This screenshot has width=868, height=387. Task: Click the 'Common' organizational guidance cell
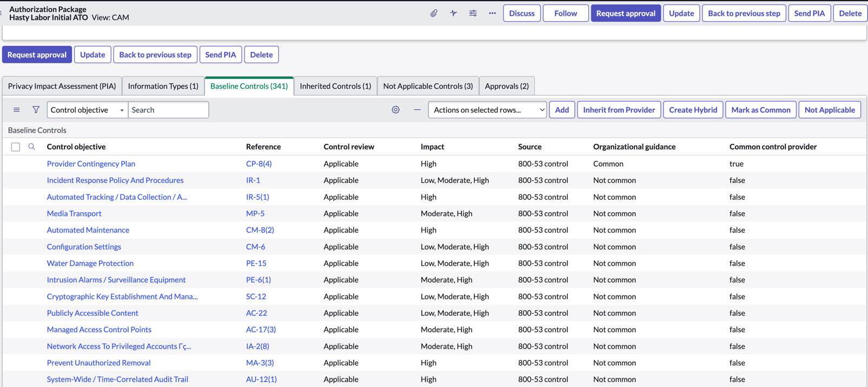[608, 163]
